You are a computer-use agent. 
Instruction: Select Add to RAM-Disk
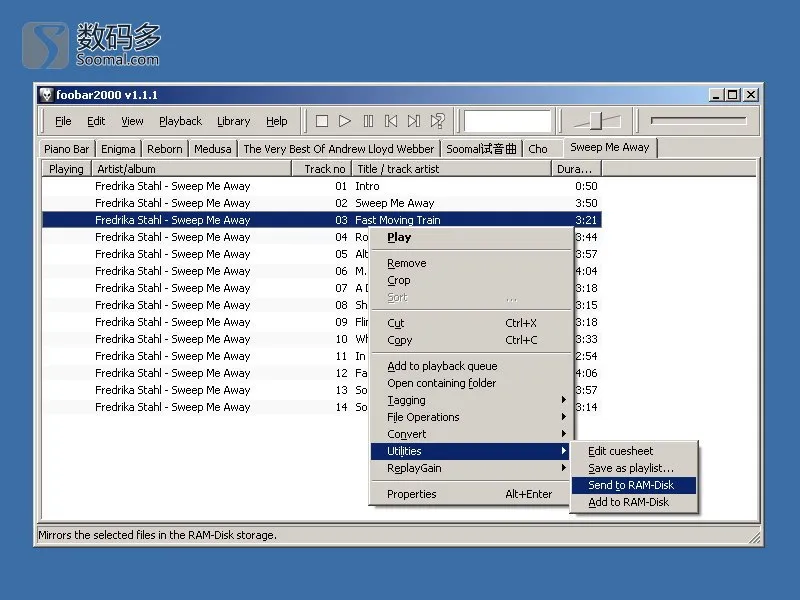coord(634,502)
